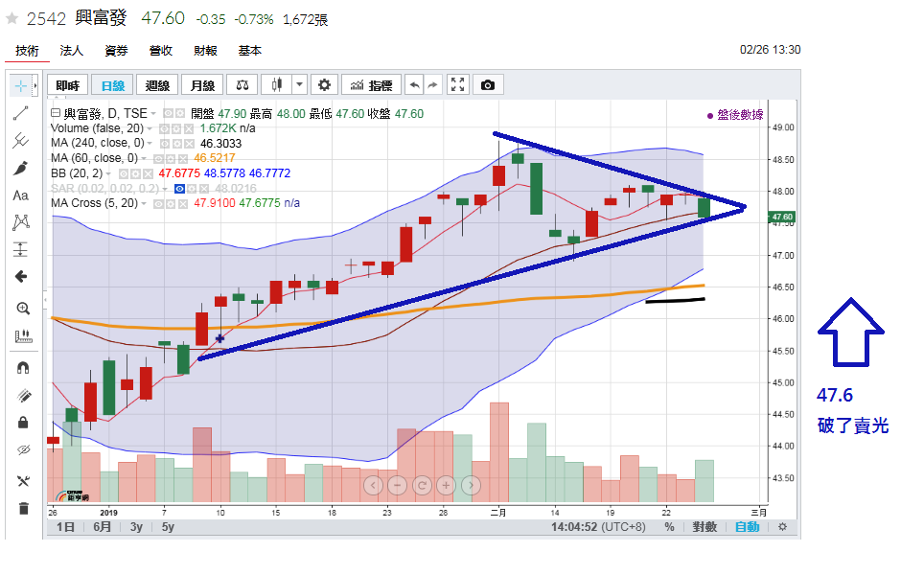This screenshot has width=924, height=575.
Task: Select the pitchfork drawing tool
Action: coord(21,140)
